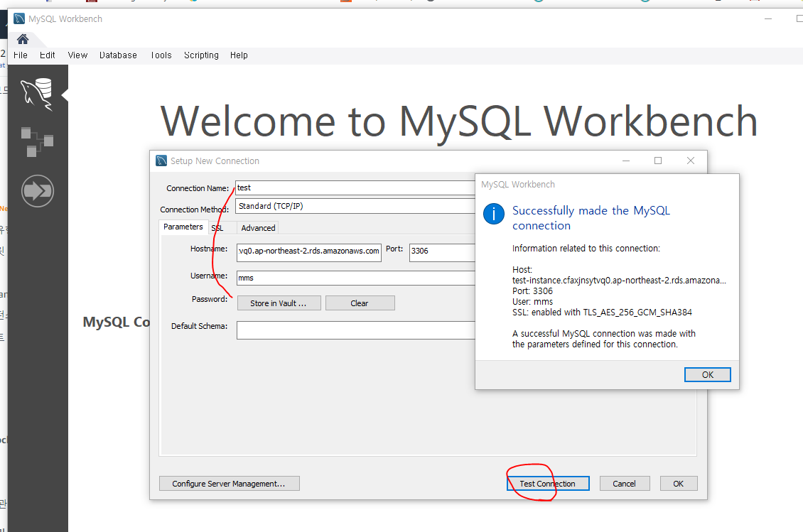Switch to the Advanced tab
803x532 pixels.
click(258, 228)
